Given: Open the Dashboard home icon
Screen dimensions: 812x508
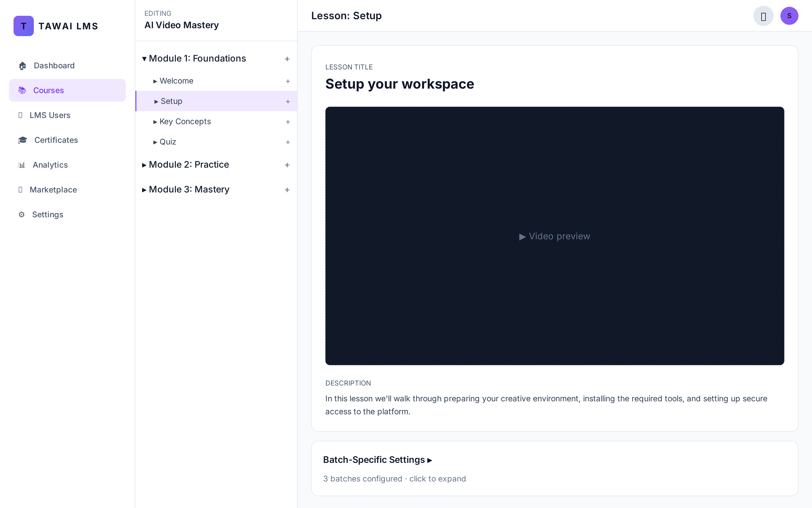Looking at the screenshot, I should [23, 65].
